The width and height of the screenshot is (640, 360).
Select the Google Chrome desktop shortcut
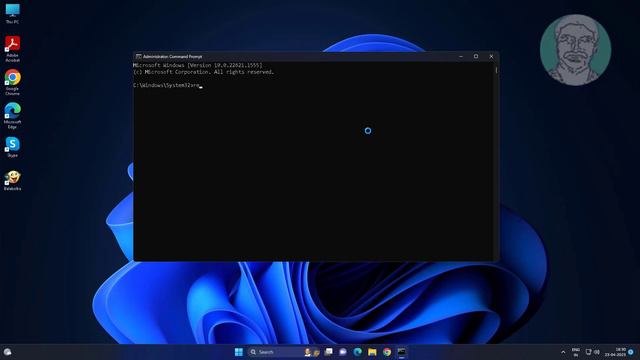pos(12,82)
